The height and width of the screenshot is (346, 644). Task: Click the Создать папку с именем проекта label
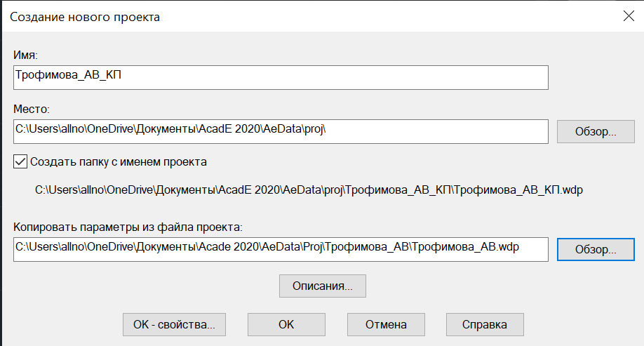119,162
